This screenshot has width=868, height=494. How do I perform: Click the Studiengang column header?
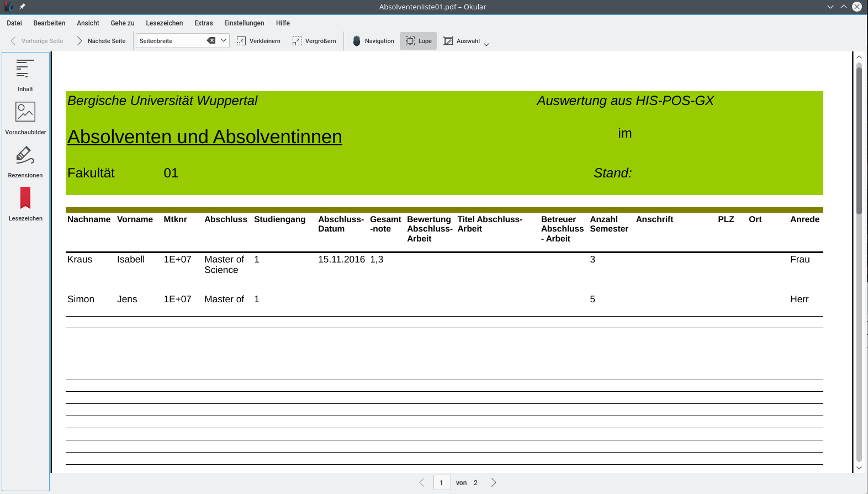(x=279, y=219)
